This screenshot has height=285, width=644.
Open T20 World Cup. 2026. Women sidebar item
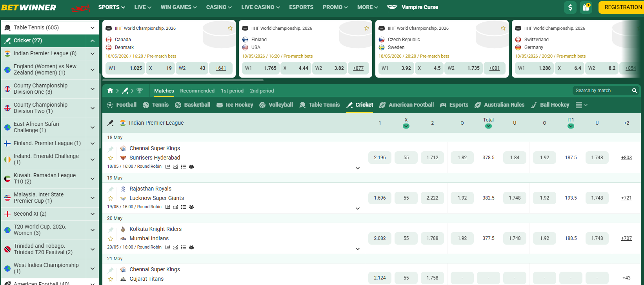click(x=44, y=230)
